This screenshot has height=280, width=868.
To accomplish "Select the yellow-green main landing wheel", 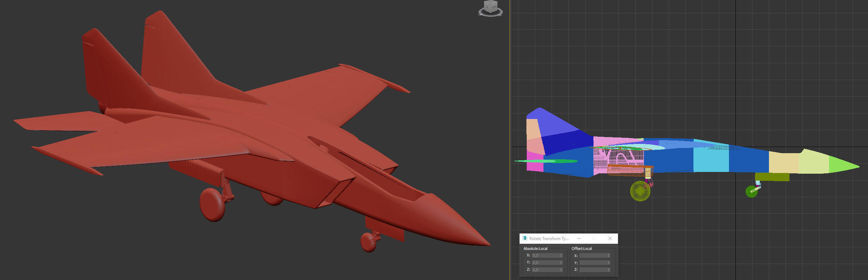I will coord(640,191).
